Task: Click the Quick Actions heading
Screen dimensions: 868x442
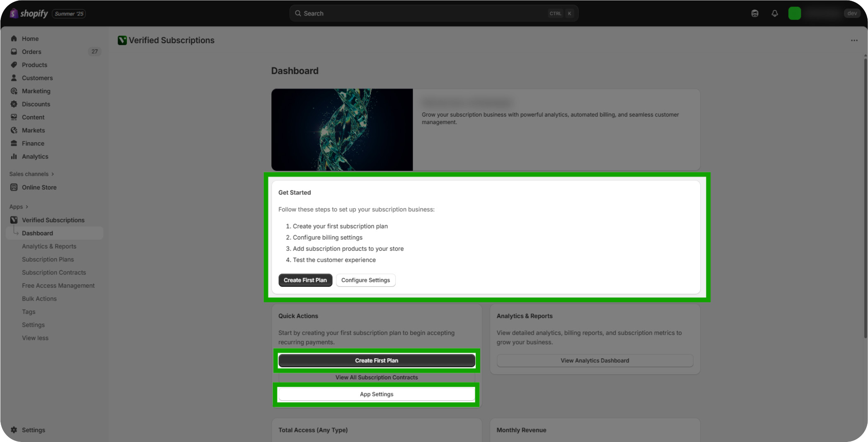Action: [298, 316]
